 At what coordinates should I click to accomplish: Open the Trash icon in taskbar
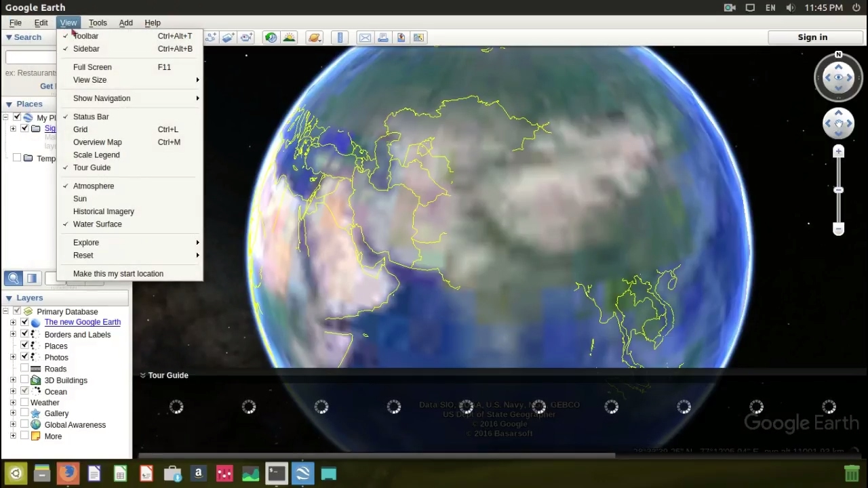coord(852,473)
